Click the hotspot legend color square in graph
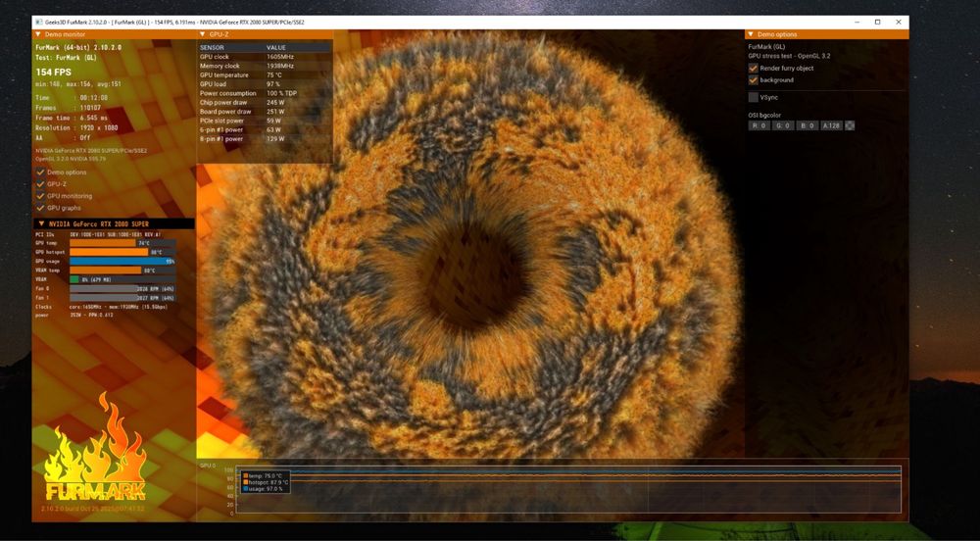980x541 pixels. [245, 482]
